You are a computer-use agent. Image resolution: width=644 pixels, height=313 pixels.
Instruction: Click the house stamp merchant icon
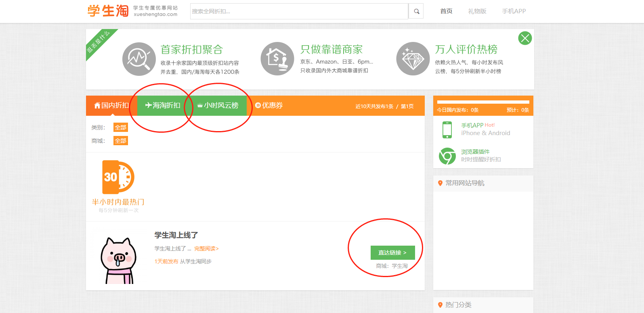click(x=277, y=59)
